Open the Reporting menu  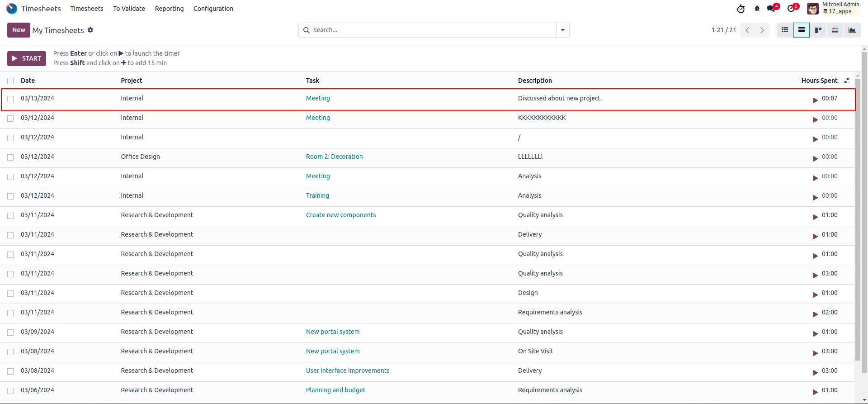(x=169, y=9)
